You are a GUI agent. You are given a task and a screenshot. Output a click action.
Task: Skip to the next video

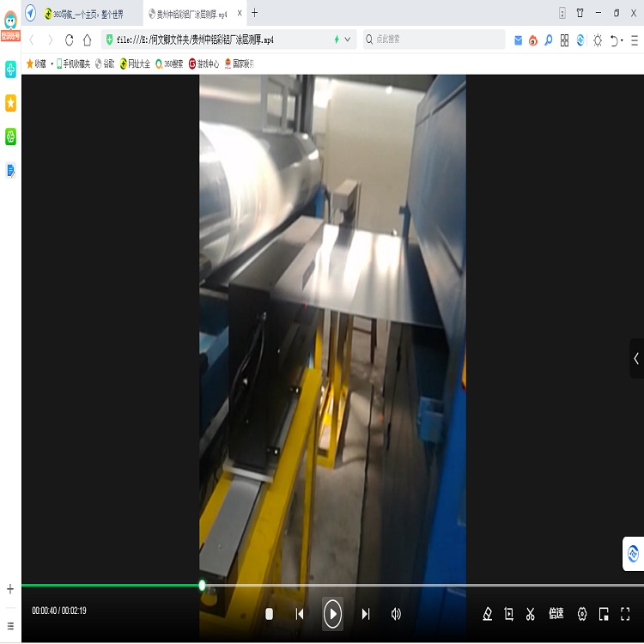point(366,614)
